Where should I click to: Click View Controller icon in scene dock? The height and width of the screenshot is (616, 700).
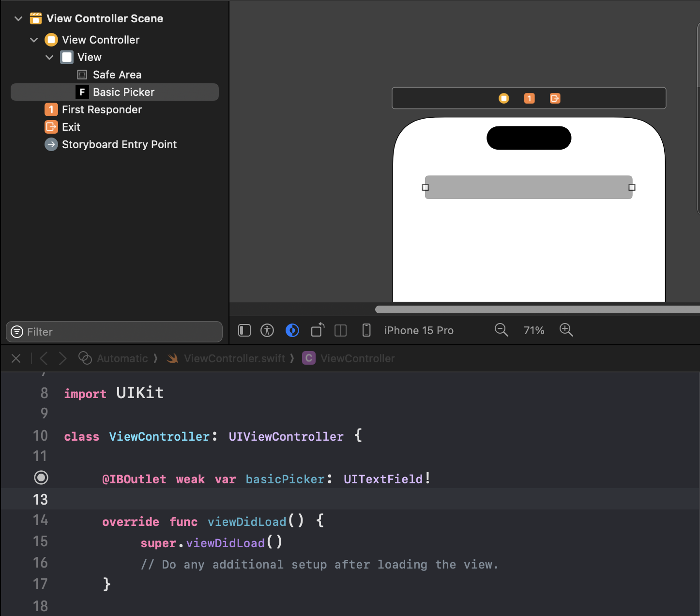click(504, 98)
